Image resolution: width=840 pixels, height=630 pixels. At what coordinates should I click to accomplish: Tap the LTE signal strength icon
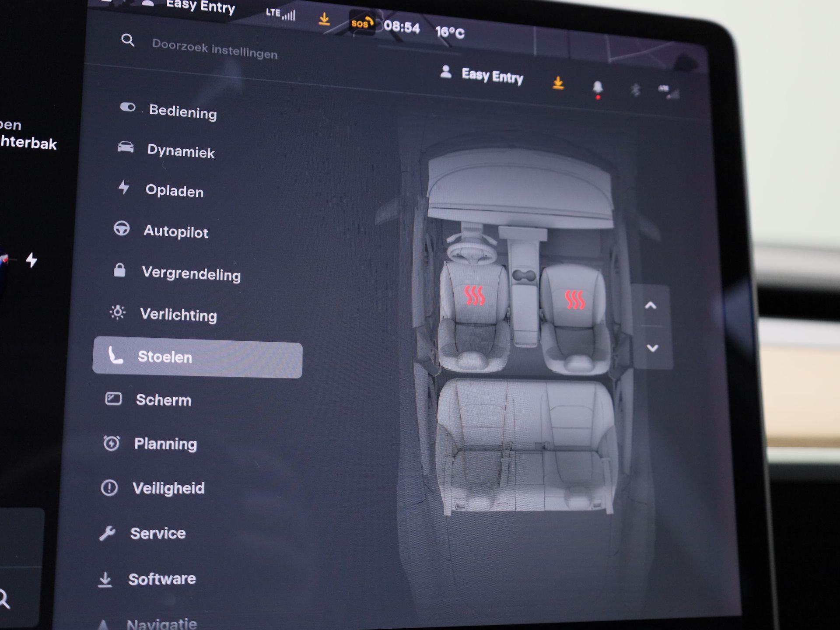281,14
